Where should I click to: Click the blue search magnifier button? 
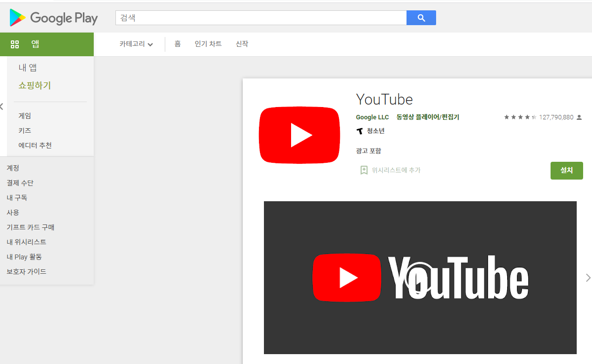[x=421, y=18]
